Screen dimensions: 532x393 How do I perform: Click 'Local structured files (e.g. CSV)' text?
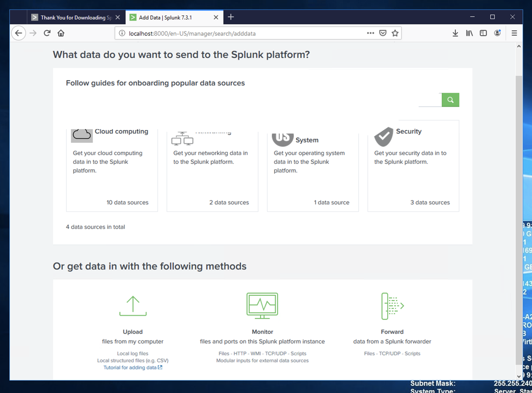click(x=133, y=361)
